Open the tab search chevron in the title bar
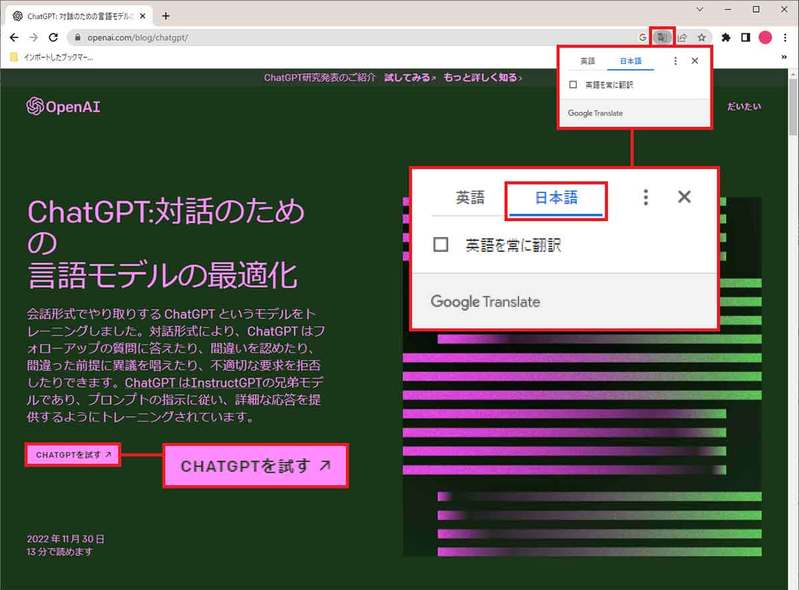 tap(700, 9)
